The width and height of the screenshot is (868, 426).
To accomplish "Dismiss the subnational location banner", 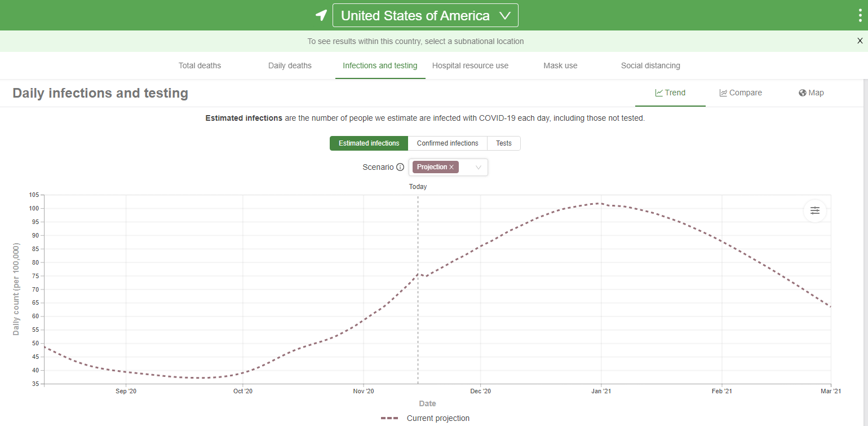I will pyautogui.click(x=860, y=41).
